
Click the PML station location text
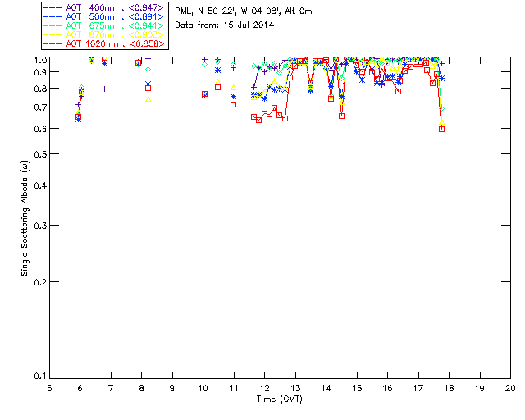click(244, 11)
